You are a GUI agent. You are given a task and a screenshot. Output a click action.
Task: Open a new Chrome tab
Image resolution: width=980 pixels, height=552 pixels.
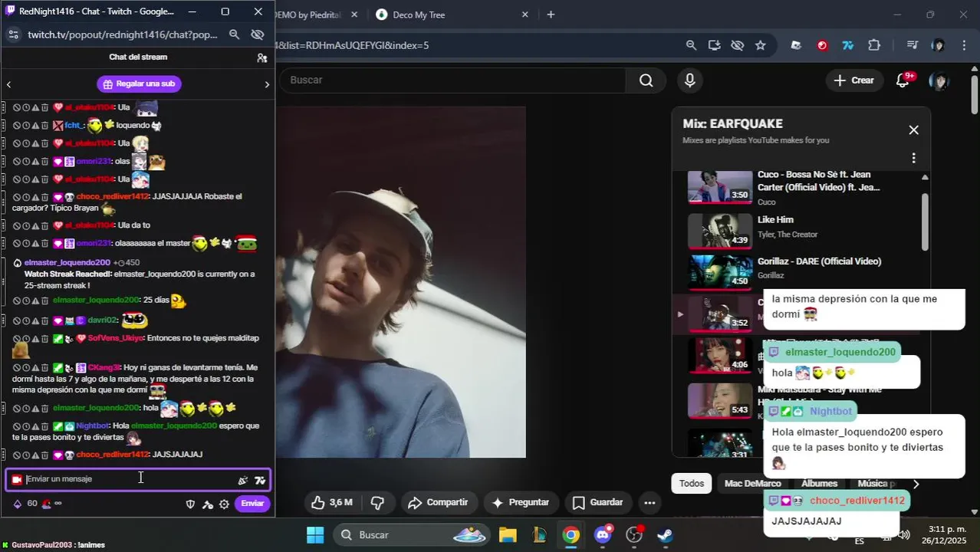(551, 15)
